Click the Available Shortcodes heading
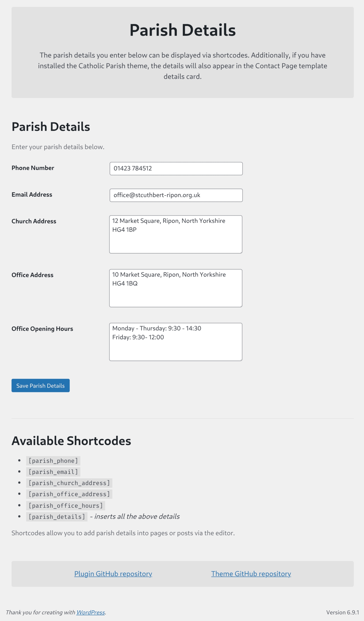The height and width of the screenshot is (621, 364). (71, 441)
